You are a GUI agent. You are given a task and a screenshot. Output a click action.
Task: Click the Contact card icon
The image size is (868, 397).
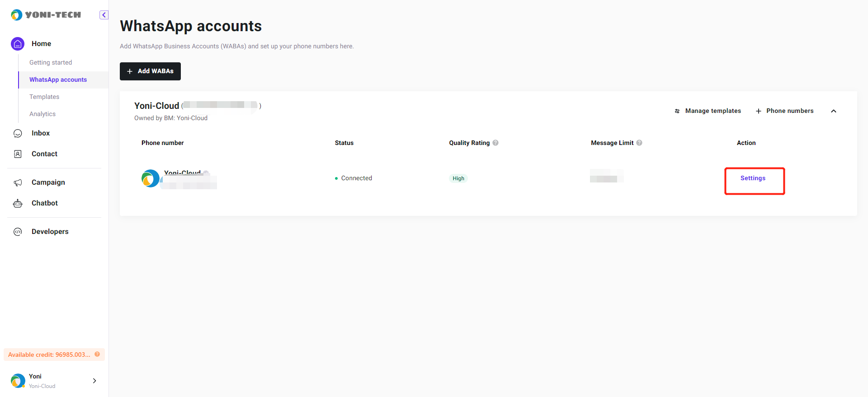[18, 154]
